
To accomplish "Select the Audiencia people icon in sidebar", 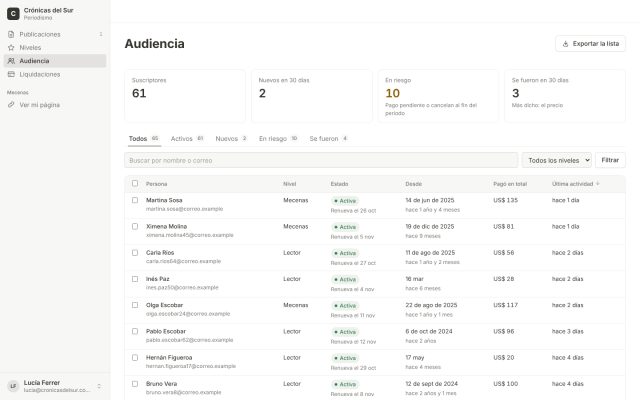I will [11, 61].
